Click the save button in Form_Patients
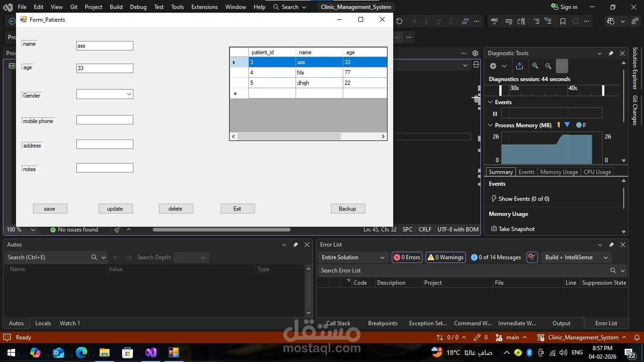The height and width of the screenshot is (362, 644). click(50, 209)
